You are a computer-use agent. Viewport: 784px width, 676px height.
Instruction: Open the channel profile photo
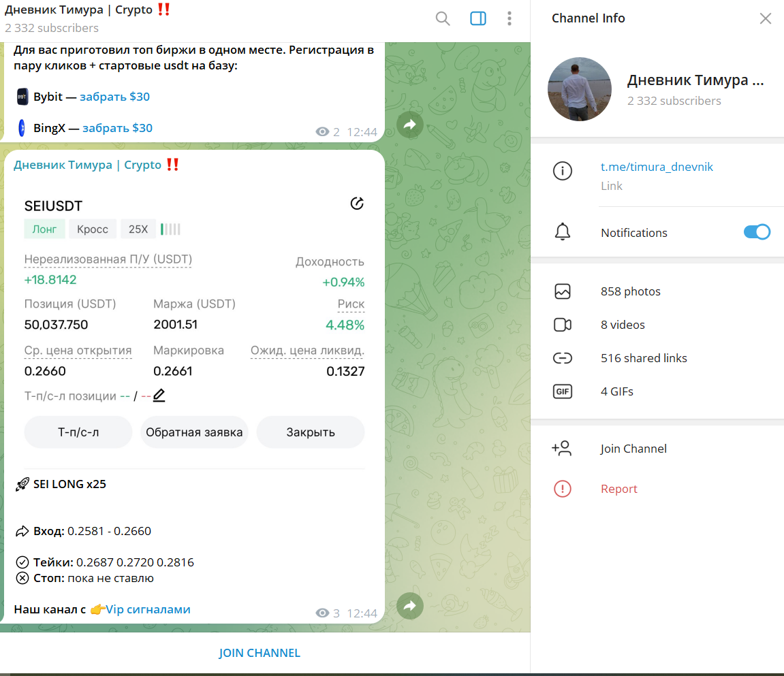(580, 89)
